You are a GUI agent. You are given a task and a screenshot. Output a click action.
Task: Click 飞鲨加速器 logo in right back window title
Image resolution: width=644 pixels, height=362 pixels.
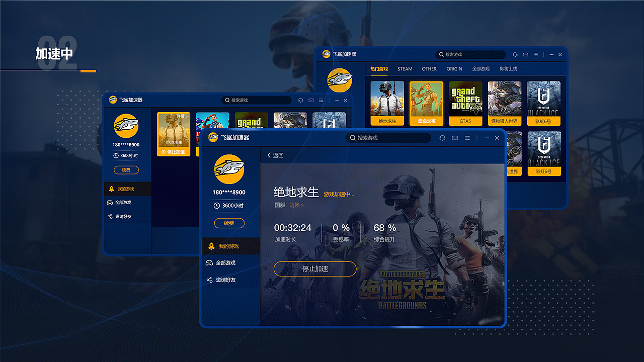pos(327,54)
